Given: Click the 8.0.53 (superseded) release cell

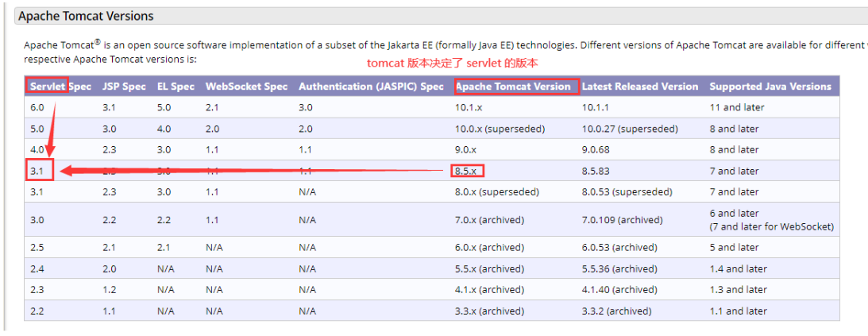Looking at the screenshot, I should point(627,192).
